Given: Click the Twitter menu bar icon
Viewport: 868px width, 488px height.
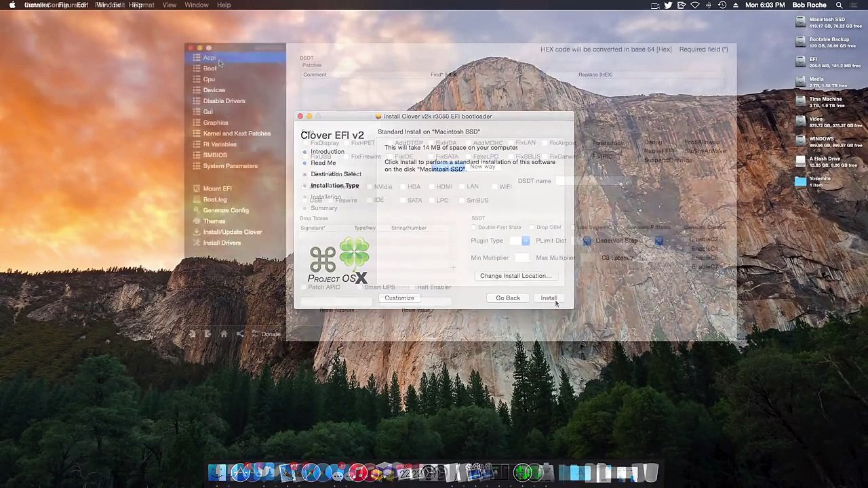Looking at the screenshot, I should (668, 5).
